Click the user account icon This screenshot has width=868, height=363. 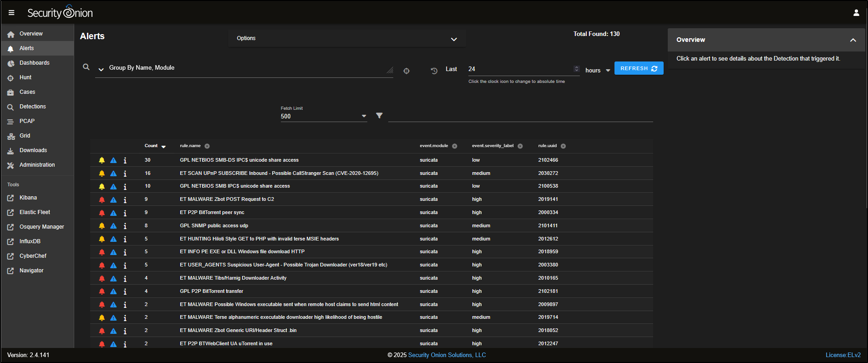(x=856, y=13)
